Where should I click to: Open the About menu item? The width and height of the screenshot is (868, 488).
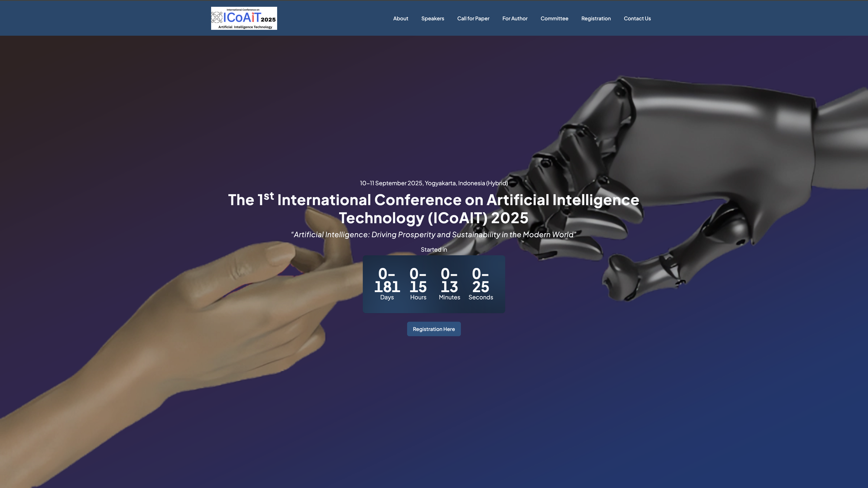click(400, 19)
